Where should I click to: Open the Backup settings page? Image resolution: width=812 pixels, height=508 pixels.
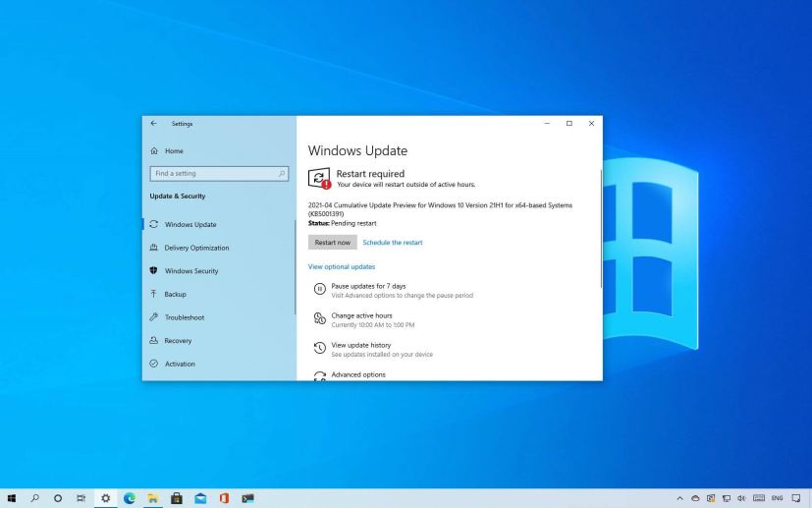[x=178, y=294]
